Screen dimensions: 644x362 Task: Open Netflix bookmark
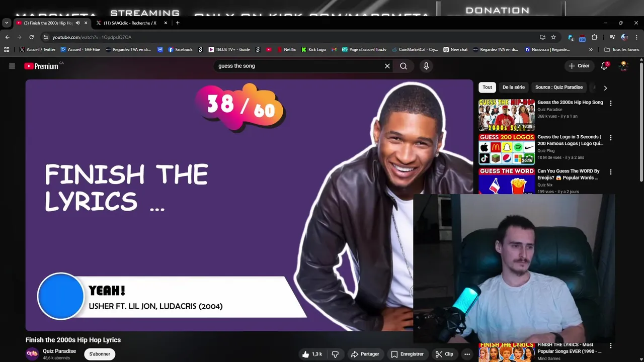[286, 49]
